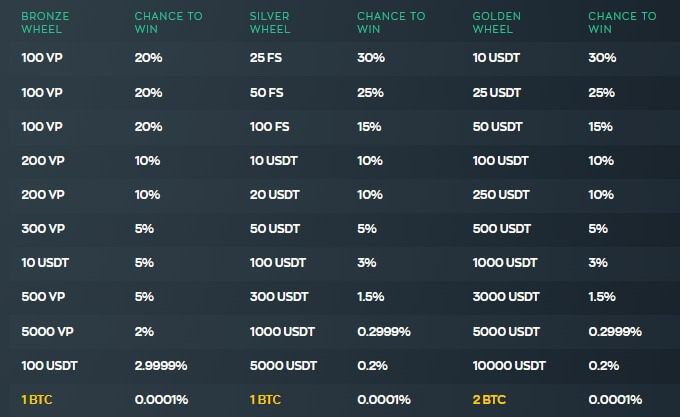
Task: Click the 2.9999% chance value
Action: pyautogui.click(x=162, y=366)
